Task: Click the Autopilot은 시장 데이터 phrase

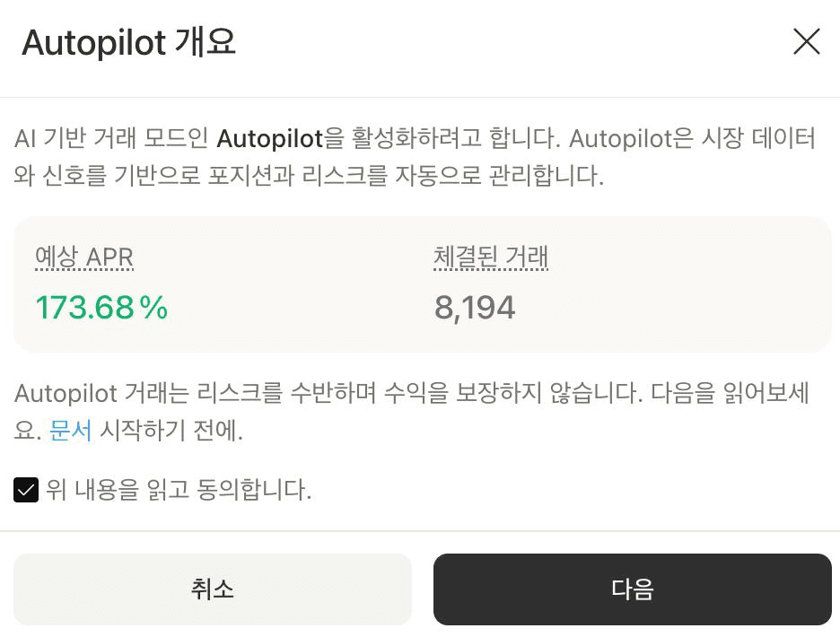Action: click(x=692, y=139)
